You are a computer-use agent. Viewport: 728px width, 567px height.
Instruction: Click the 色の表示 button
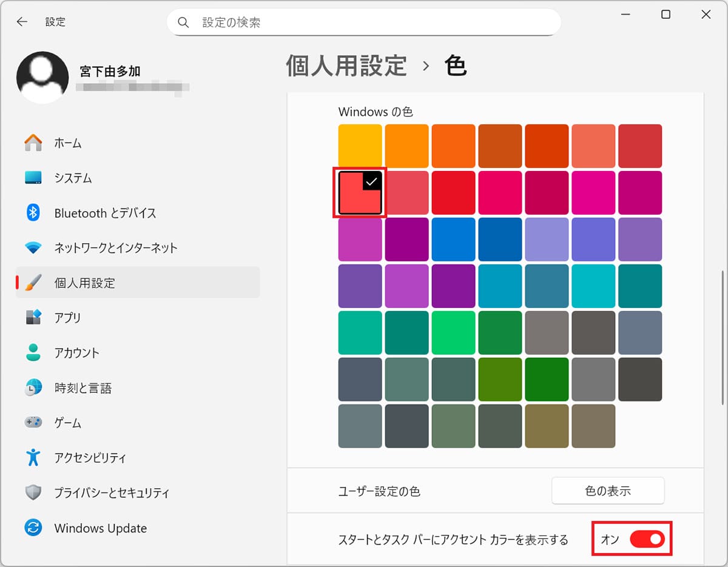click(607, 491)
